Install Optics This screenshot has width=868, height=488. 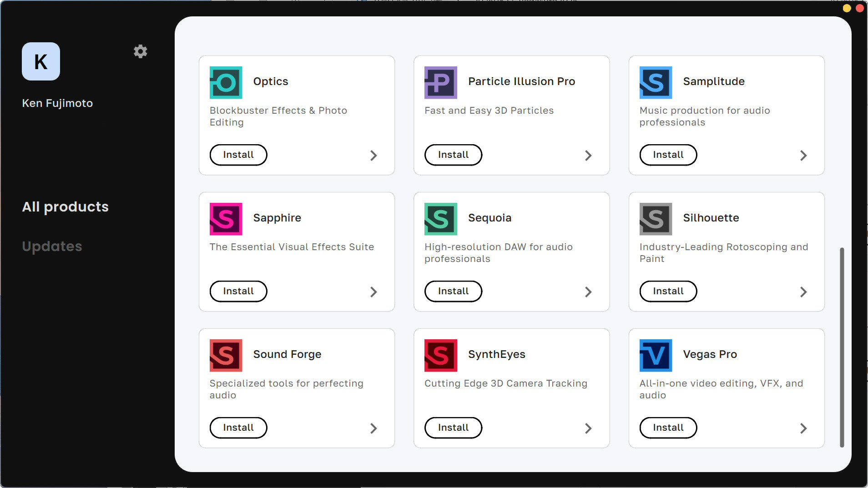[x=238, y=155]
